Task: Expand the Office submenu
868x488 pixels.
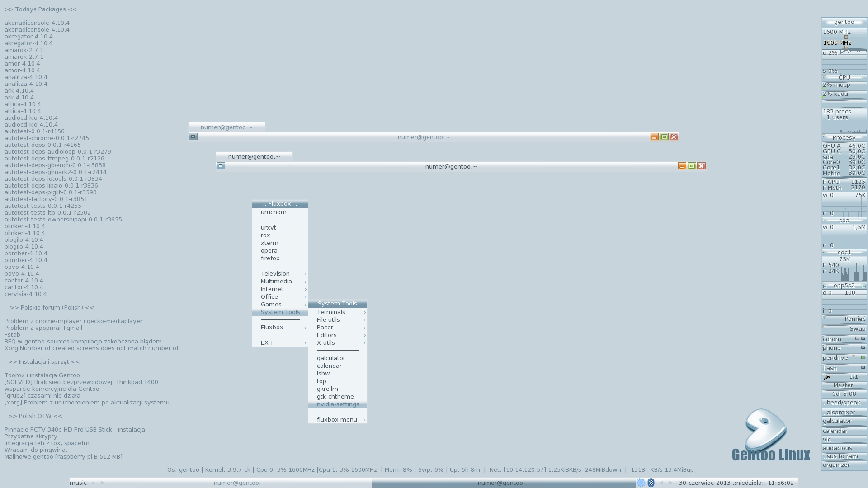Action: 280,296
